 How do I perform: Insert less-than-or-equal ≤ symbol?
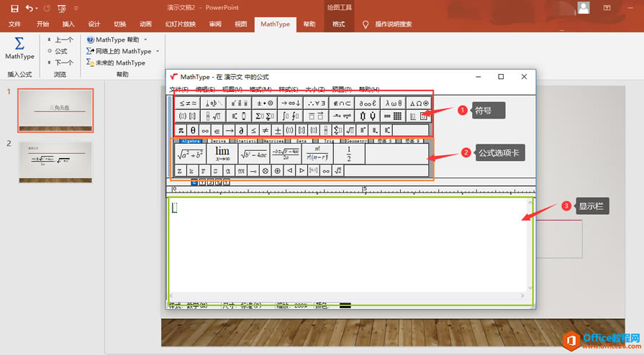[x=253, y=131]
